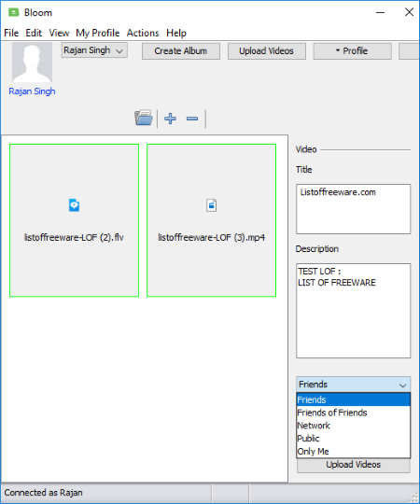
Task: Minimize the Bloom window
Action: tap(381, 12)
